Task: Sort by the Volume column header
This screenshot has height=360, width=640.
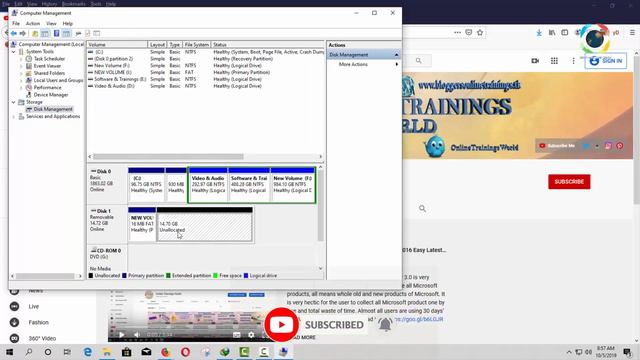Action: [117, 44]
